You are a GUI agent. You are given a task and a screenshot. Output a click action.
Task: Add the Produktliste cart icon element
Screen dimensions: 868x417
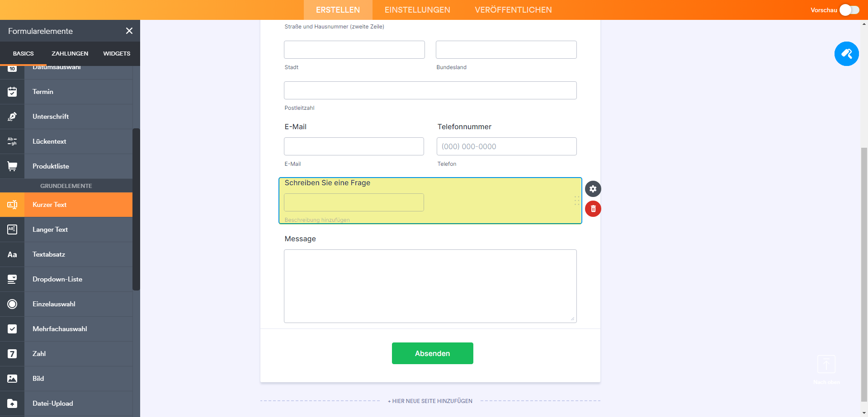[x=12, y=166]
